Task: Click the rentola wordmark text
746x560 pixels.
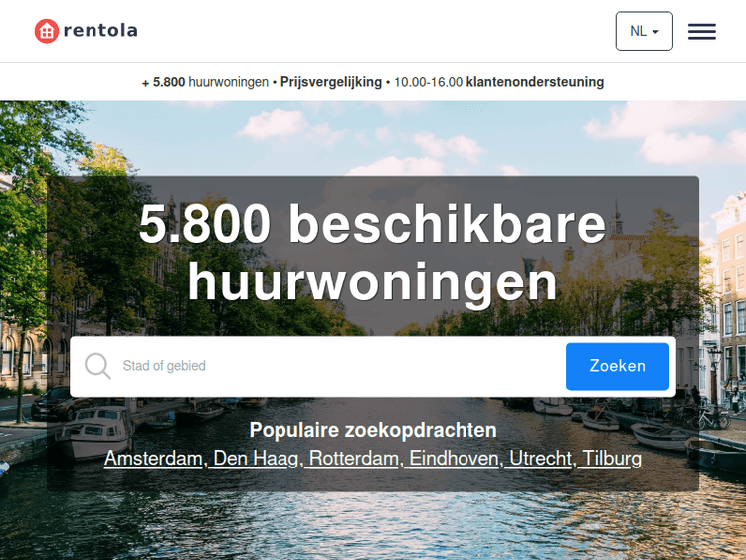Action: (100, 31)
